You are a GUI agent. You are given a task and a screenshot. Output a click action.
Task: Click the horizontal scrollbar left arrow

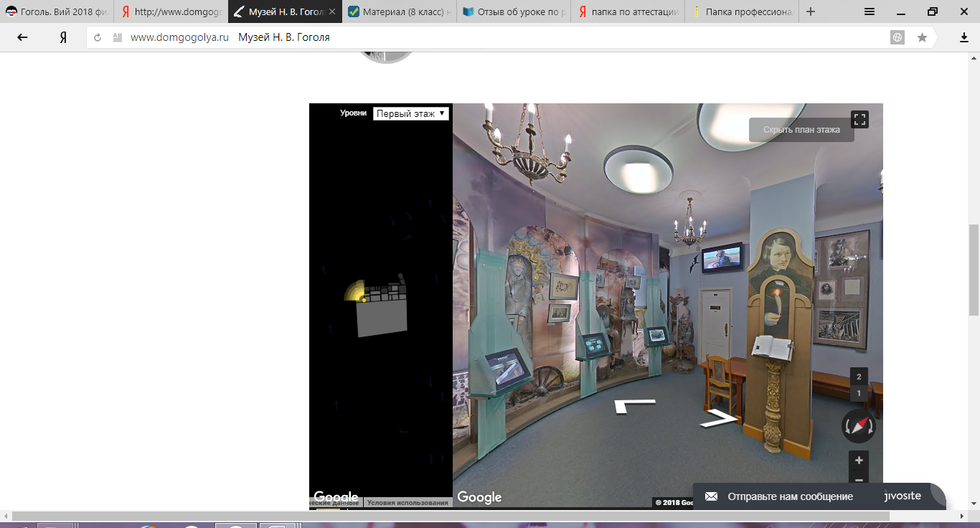[6, 516]
